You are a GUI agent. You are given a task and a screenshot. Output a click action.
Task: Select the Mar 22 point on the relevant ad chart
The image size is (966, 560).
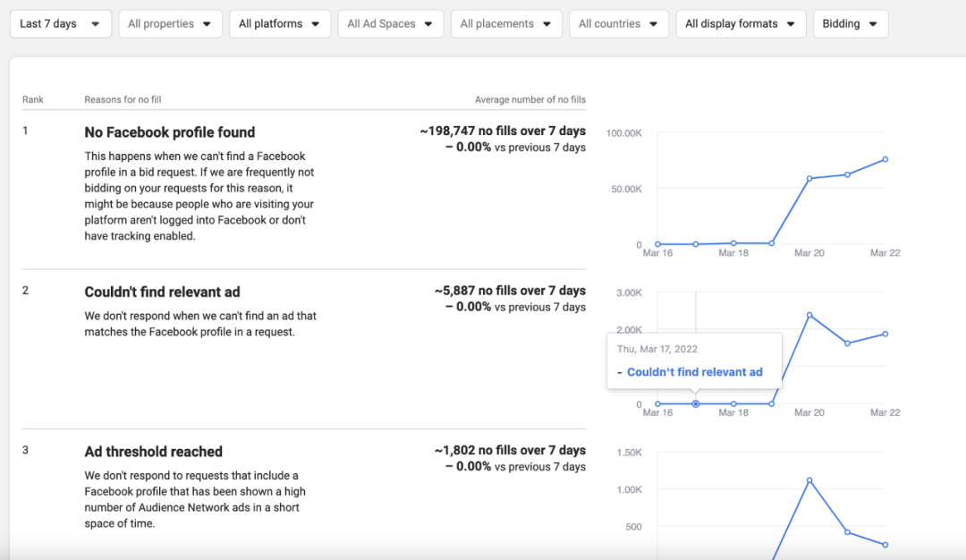pyautogui.click(x=885, y=334)
